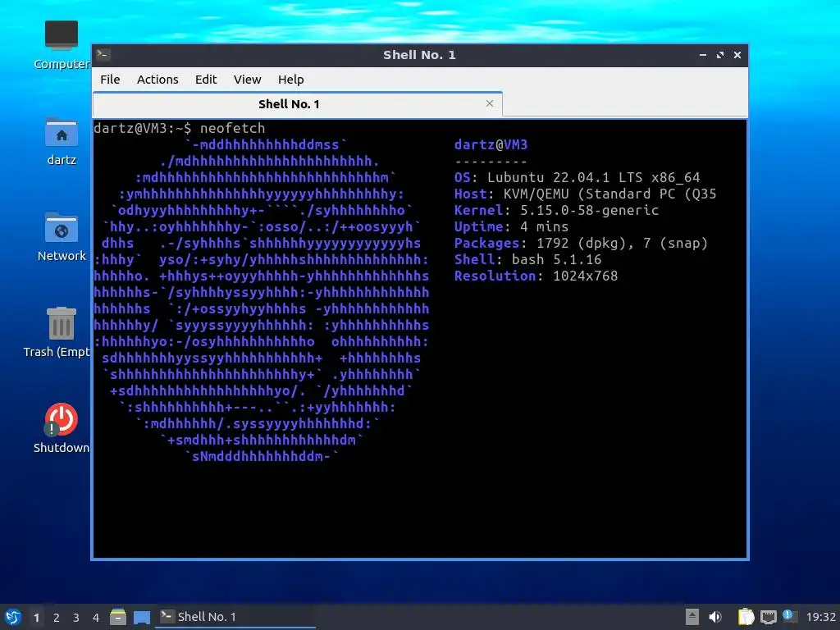Select the Computer desktop icon
This screenshot has width=840, height=630.
click(61, 45)
